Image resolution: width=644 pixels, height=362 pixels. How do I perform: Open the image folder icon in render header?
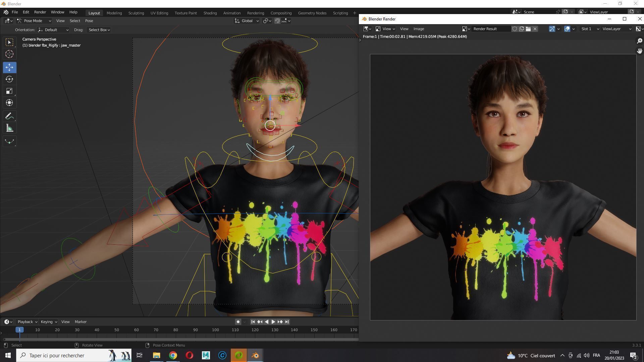528,29
